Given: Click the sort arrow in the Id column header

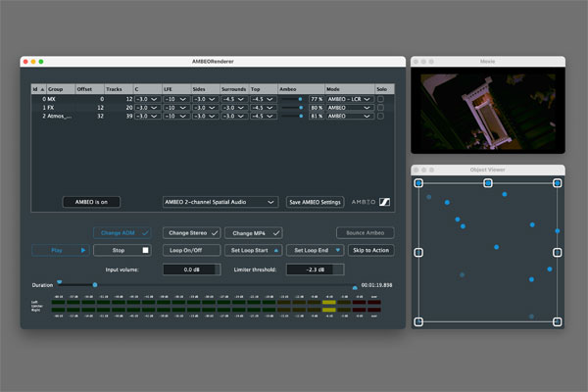Looking at the screenshot, I should [x=42, y=89].
